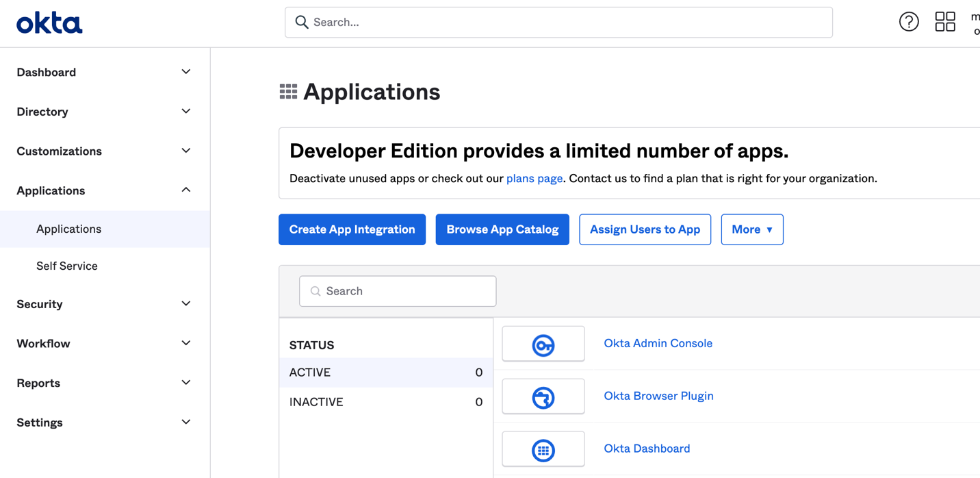Click the Okta logo

(49, 22)
